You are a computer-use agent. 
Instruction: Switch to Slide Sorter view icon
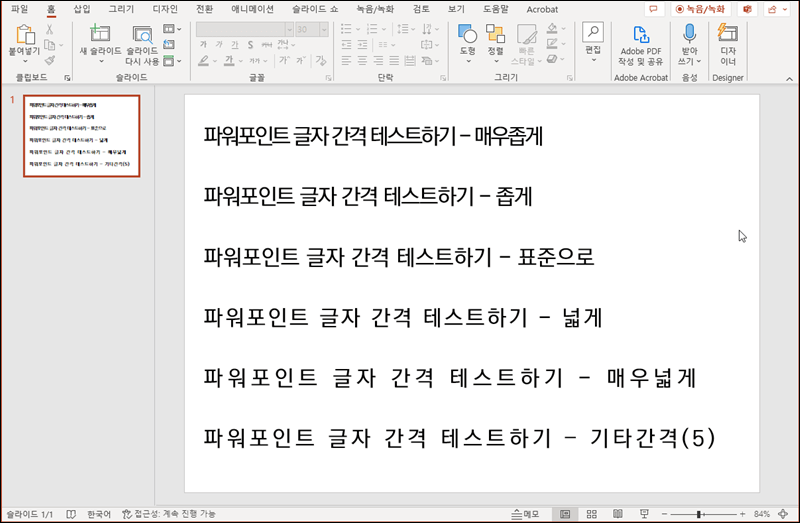coord(592,514)
